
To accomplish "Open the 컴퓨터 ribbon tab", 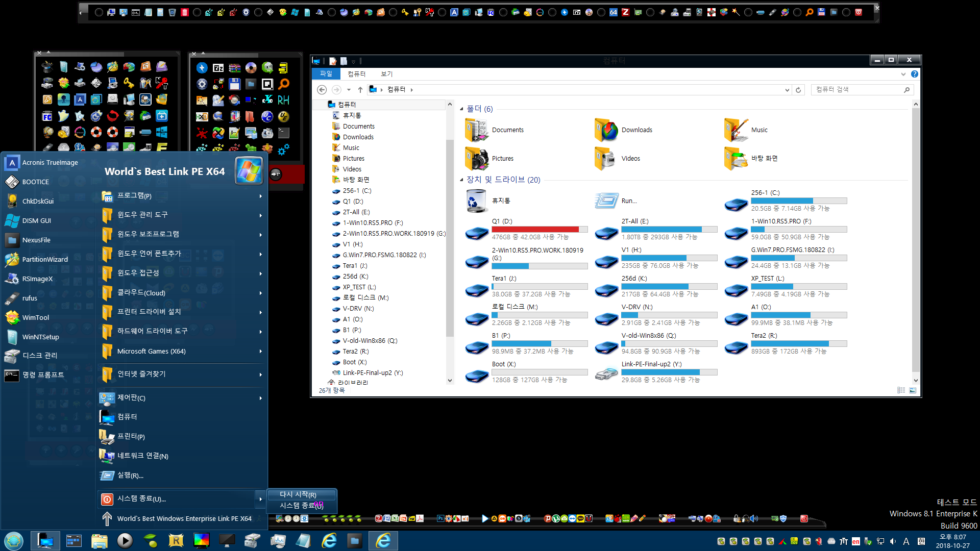I will [x=356, y=74].
